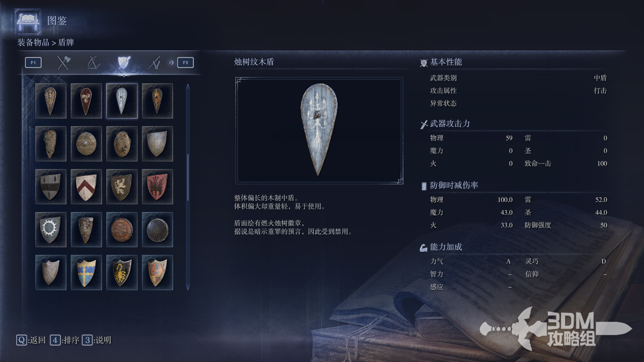Choose the flame-painted kite shield
Screen dimensions: 644x362
pos(157,101)
